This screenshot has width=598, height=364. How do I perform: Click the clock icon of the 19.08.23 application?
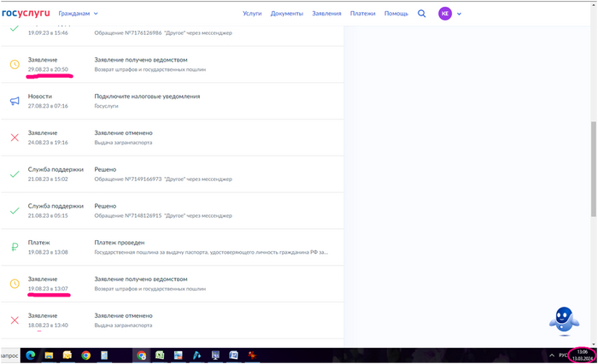pos(15,284)
